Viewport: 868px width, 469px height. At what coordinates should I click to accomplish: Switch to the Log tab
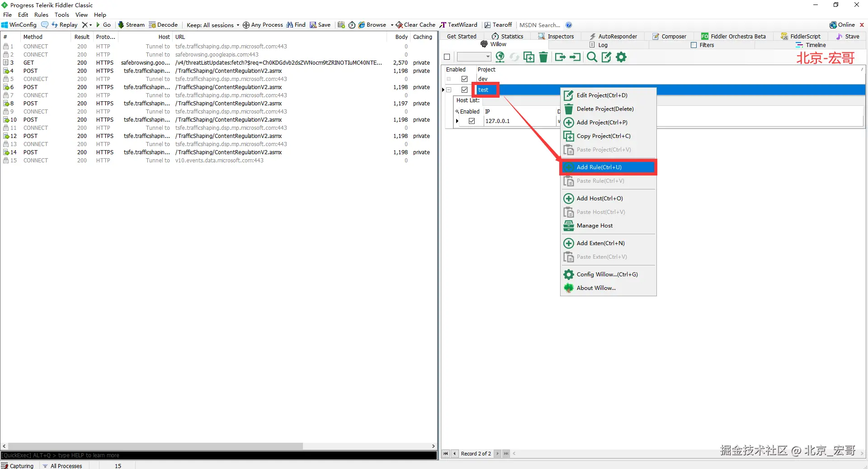point(599,45)
